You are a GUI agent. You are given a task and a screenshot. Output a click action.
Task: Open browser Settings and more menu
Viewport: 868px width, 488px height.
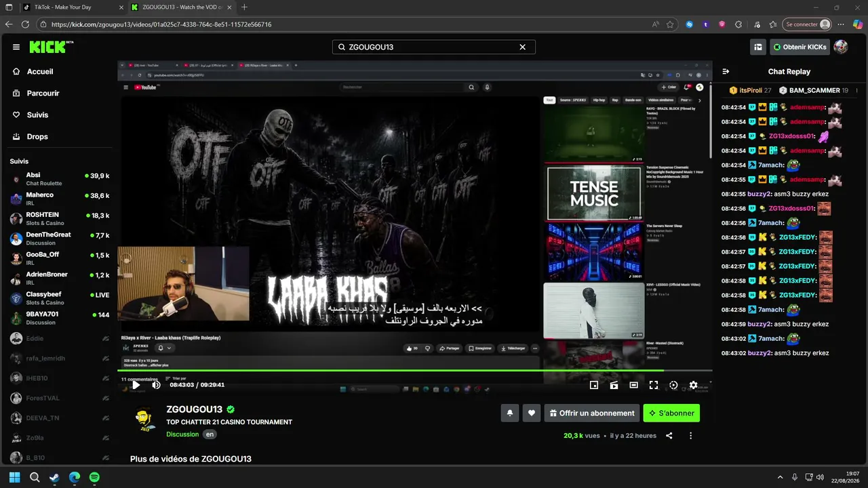[x=841, y=24]
